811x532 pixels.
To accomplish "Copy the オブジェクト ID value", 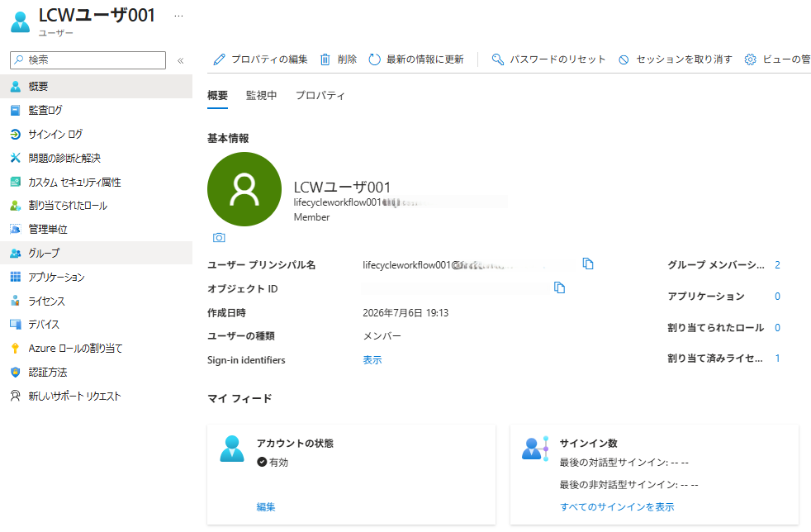I will [x=559, y=287].
